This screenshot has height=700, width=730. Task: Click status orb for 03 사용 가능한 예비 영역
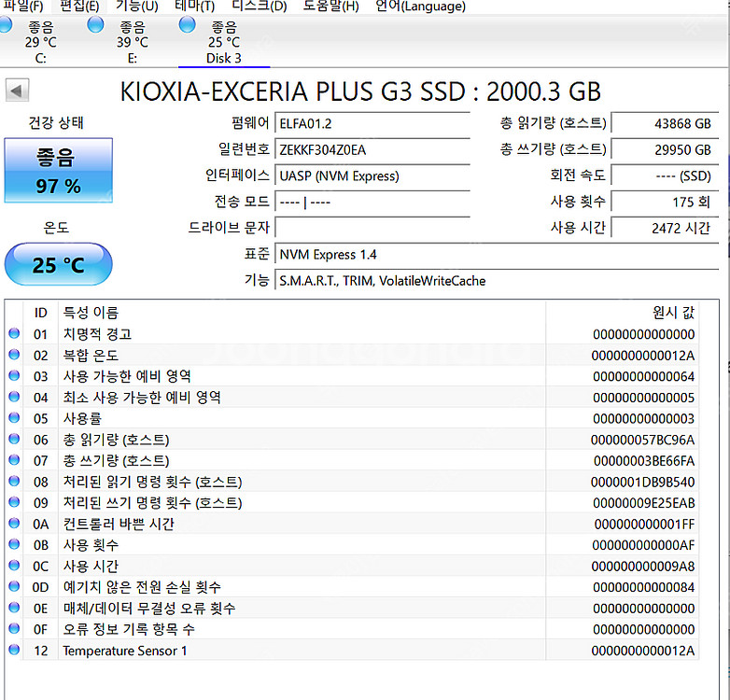tap(14, 375)
